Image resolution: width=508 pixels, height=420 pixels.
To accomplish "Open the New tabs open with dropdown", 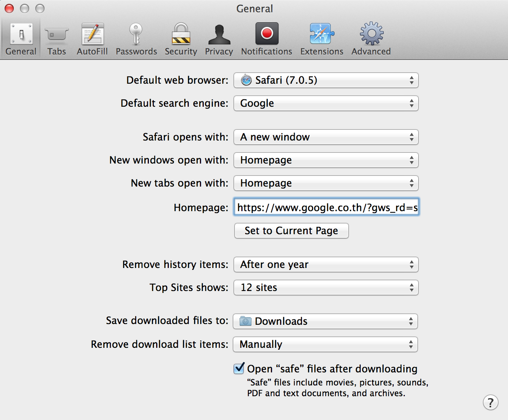I will point(326,183).
